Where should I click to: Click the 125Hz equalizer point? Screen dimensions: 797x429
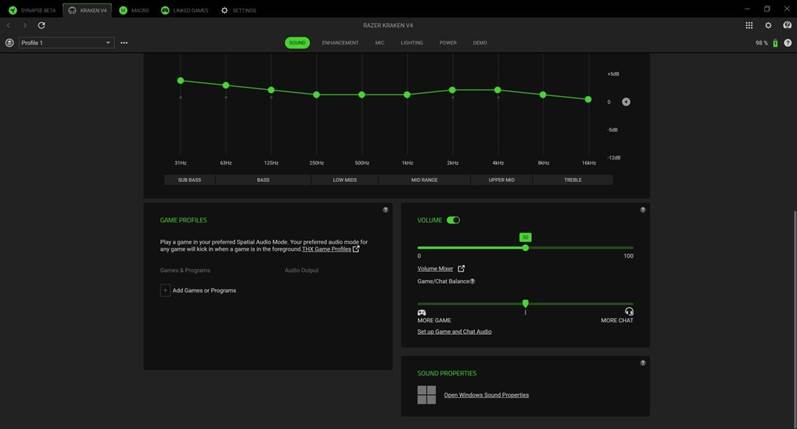pos(271,90)
